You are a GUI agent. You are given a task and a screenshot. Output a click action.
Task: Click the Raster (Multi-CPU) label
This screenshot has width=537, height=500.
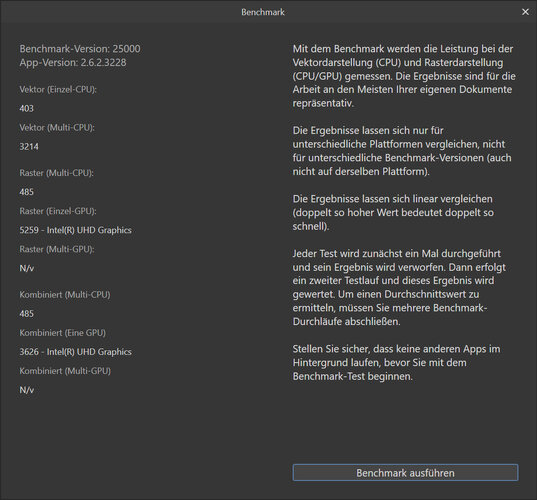click(57, 173)
